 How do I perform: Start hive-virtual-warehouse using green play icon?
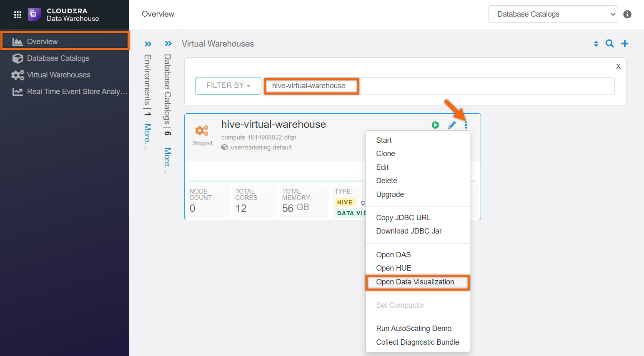click(x=435, y=125)
